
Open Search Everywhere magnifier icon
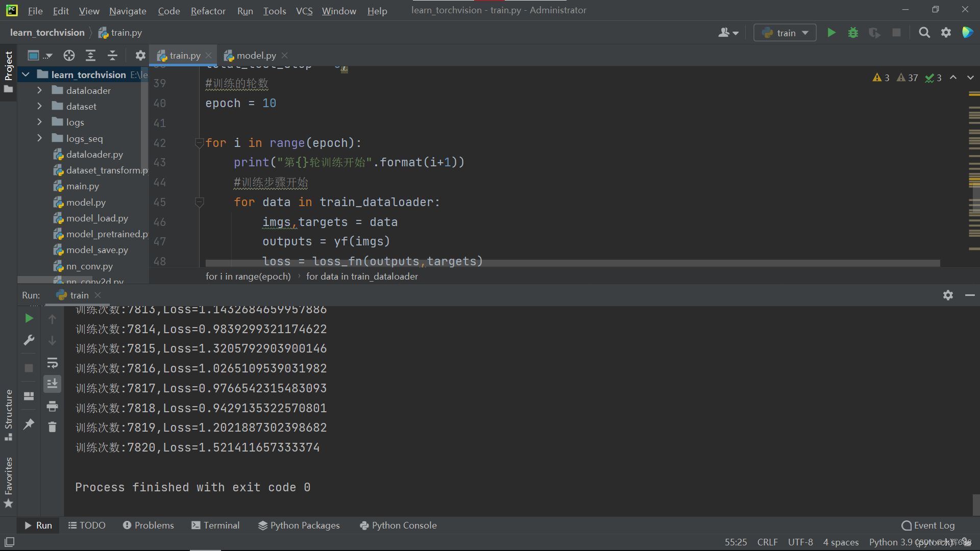924,33
